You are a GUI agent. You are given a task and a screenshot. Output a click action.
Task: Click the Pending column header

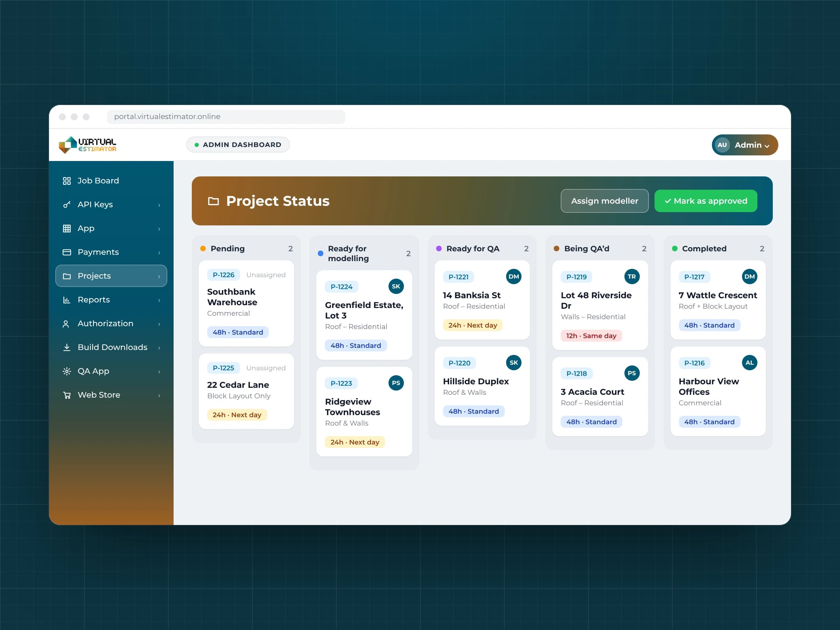coord(246,248)
